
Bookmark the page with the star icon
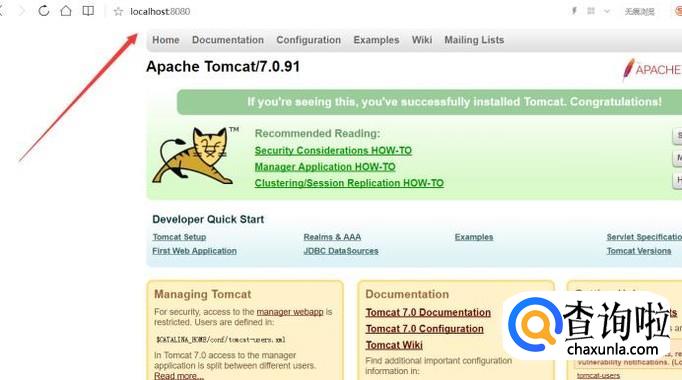tap(118, 12)
